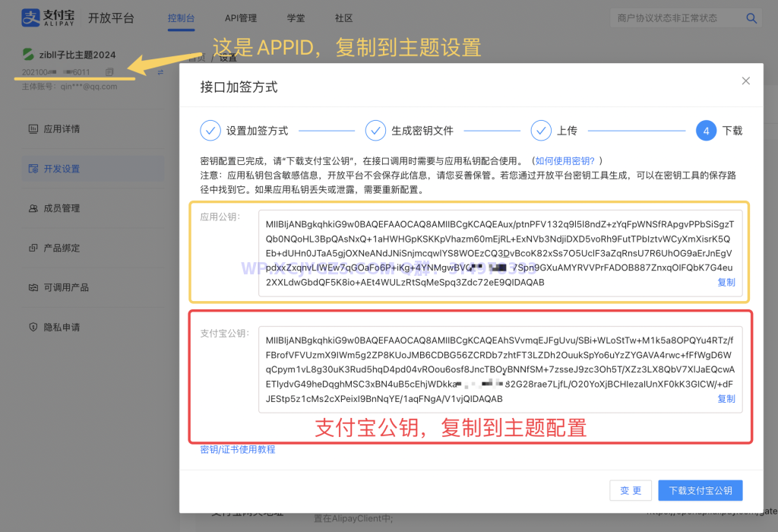Click the search magnifier icon top right

751,17
